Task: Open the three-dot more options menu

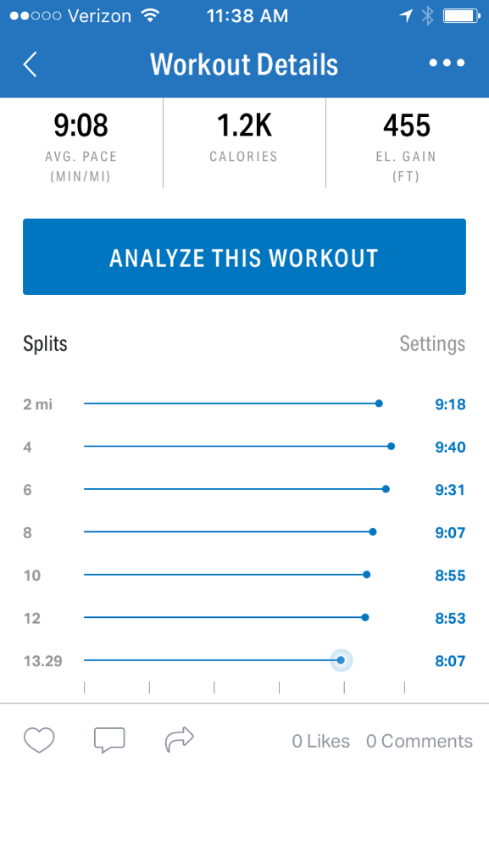Action: coord(447,63)
